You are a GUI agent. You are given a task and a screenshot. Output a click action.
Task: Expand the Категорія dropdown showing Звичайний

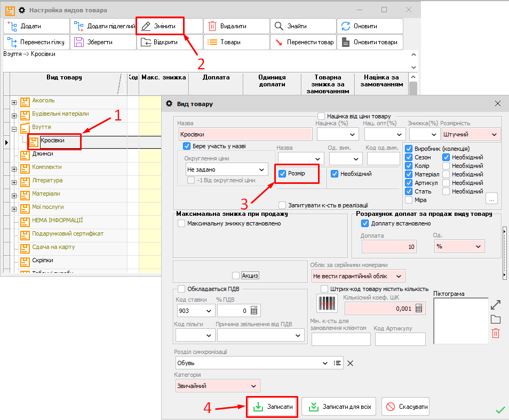click(x=217, y=386)
